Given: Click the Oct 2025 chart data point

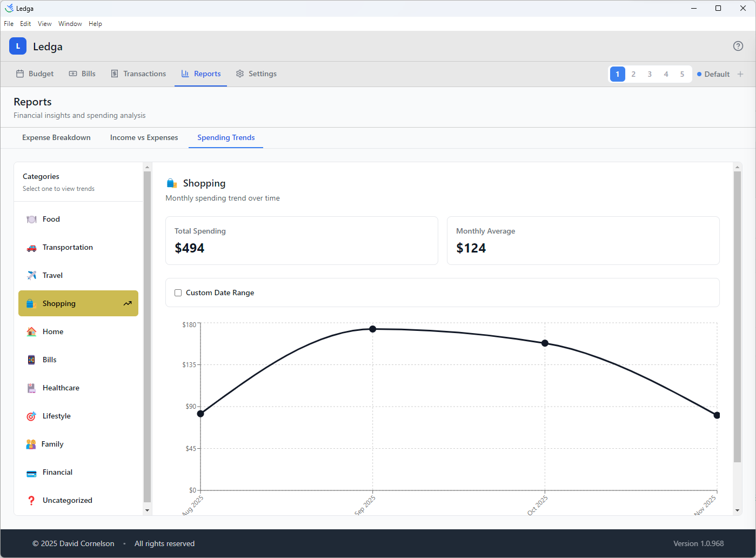Looking at the screenshot, I should coord(545,343).
